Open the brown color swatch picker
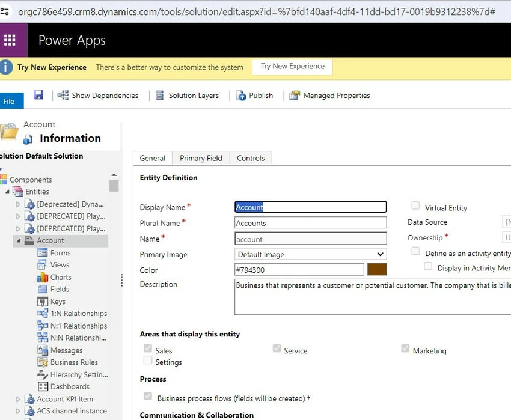This screenshot has width=511, height=420. point(377,269)
